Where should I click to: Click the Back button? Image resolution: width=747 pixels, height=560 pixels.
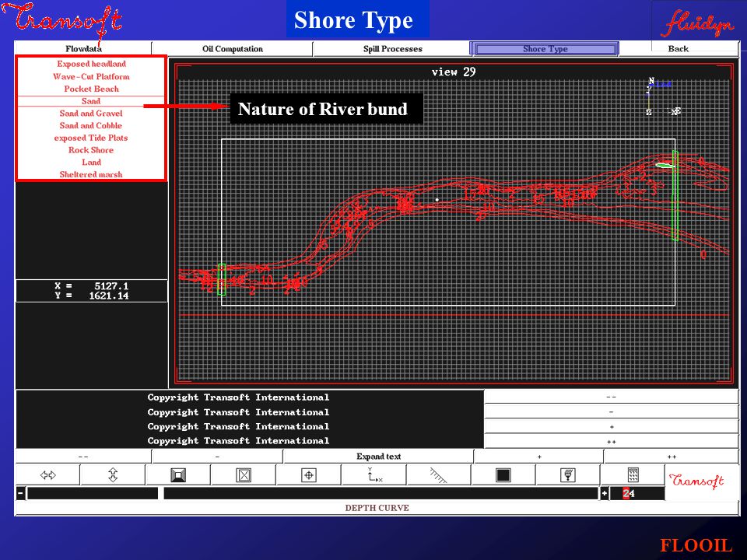coord(678,48)
